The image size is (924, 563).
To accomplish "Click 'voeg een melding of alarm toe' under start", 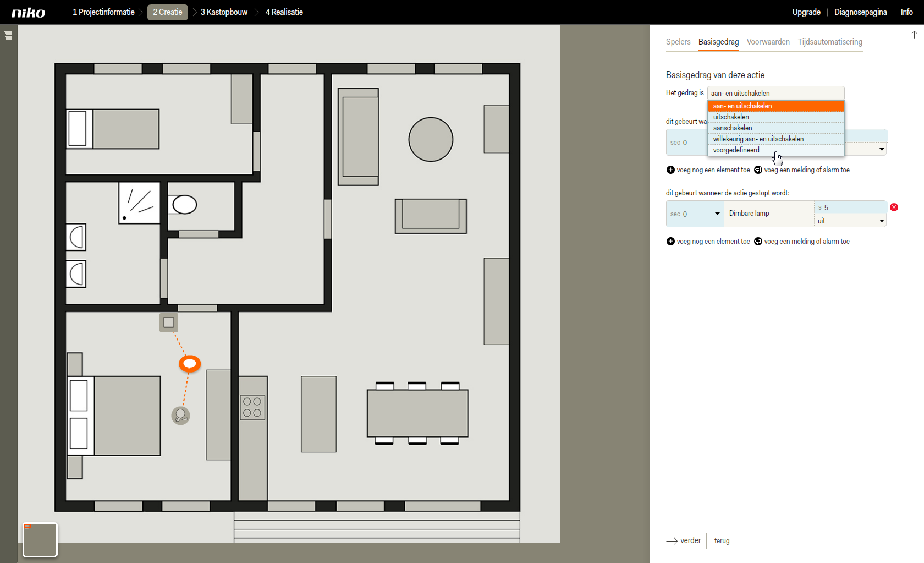I will pos(807,170).
